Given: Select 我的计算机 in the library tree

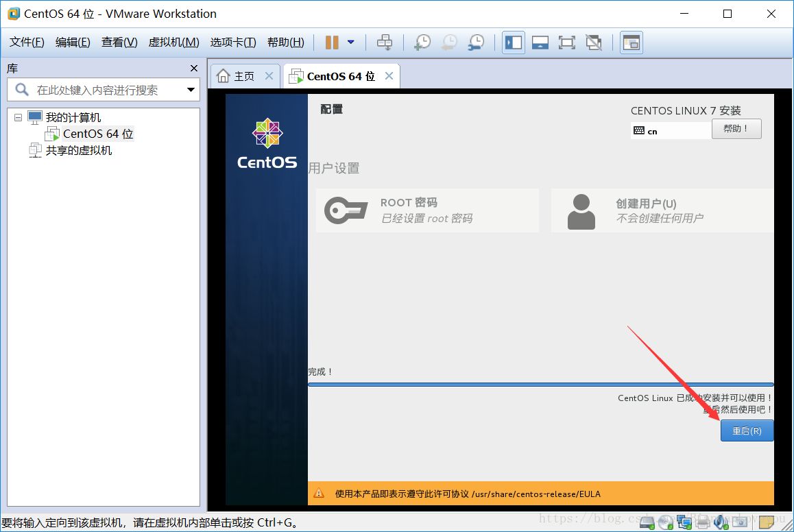Looking at the screenshot, I should (x=73, y=117).
